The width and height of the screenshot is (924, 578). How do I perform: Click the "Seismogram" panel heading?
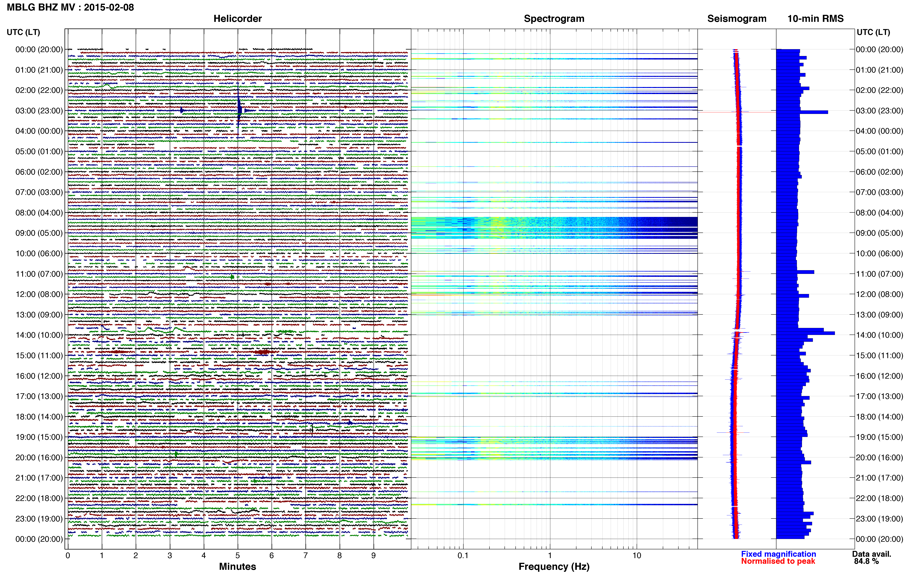[x=737, y=18]
